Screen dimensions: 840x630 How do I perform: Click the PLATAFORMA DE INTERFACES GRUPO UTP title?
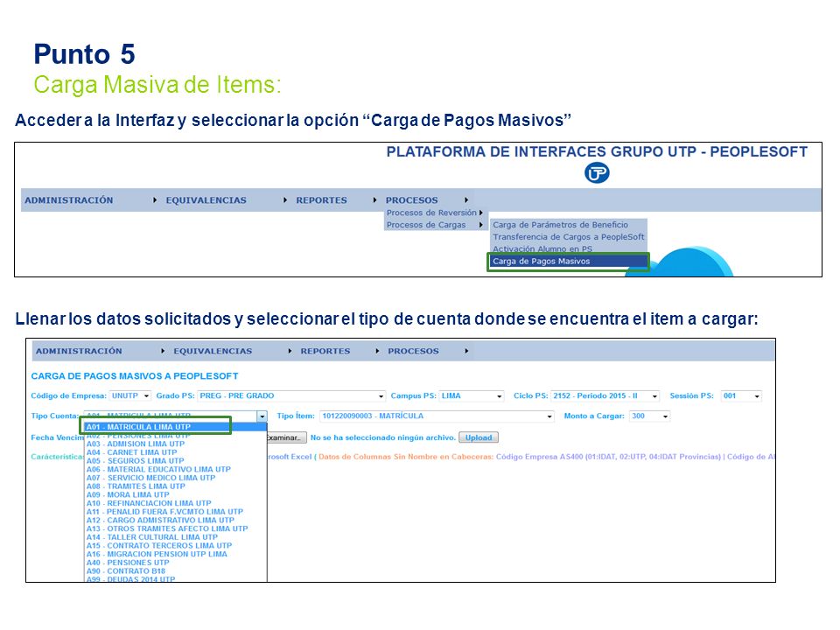597,152
